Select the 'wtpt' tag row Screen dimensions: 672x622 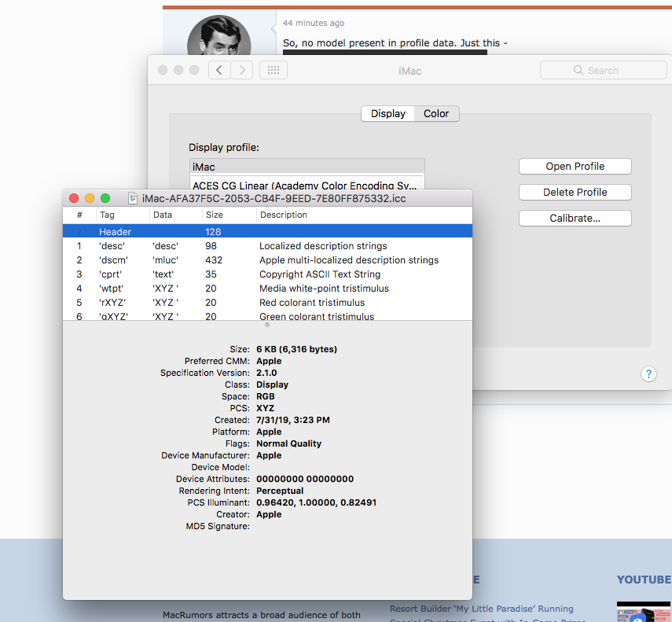point(267,288)
